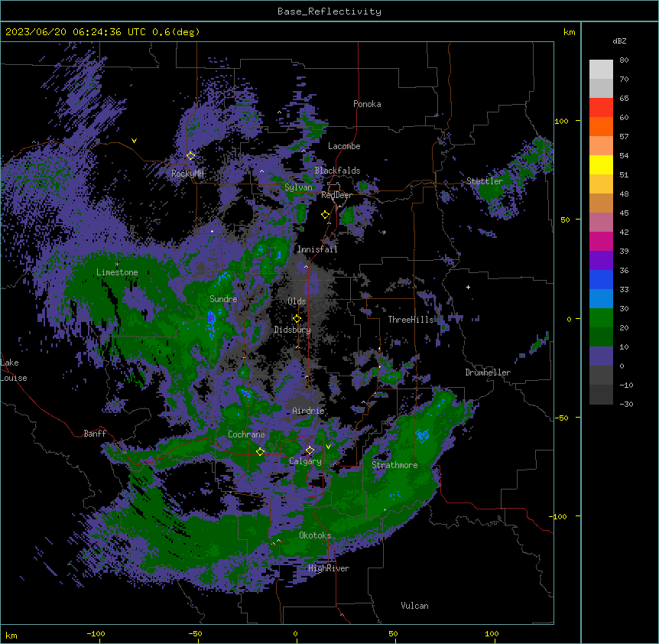
Task: Click the Didsbury town label
Action: click(292, 330)
